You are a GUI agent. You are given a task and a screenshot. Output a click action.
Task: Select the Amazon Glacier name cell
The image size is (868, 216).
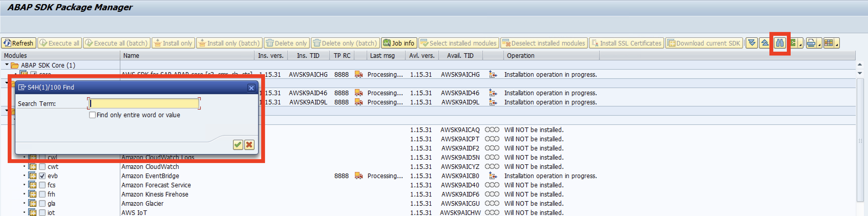point(142,203)
